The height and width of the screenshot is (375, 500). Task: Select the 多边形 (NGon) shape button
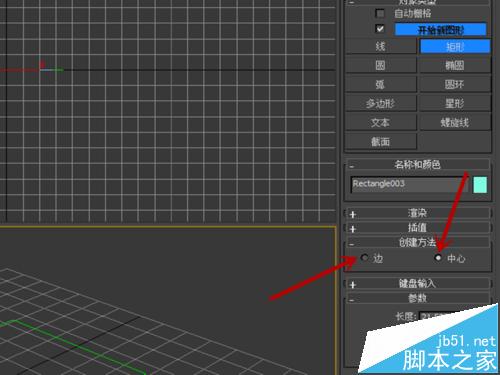coord(381,103)
